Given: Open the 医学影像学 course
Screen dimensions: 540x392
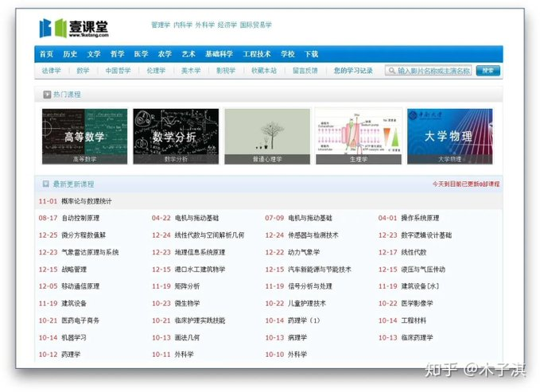Looking at the screenshot, I should coord(417,304).
